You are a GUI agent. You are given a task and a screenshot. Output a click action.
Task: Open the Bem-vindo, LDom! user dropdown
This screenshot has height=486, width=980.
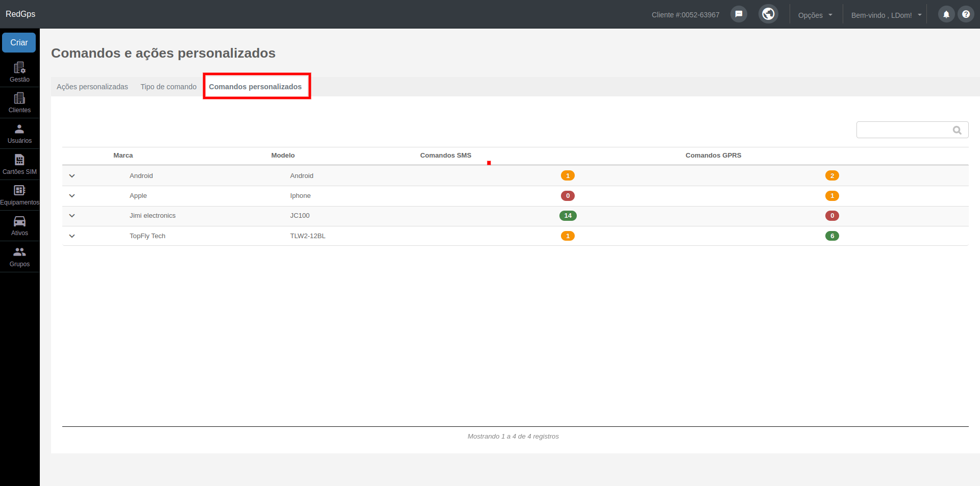pyautogui.click(x=886, y=15)
